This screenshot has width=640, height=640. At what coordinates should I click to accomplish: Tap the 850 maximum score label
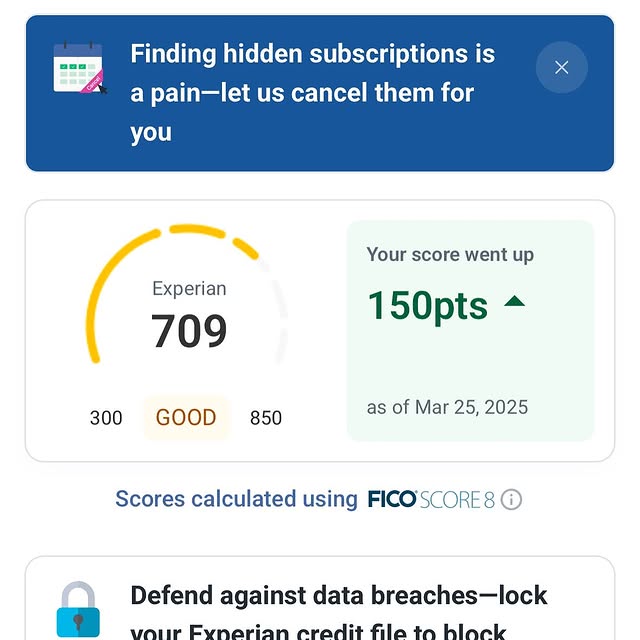(266, 418)
